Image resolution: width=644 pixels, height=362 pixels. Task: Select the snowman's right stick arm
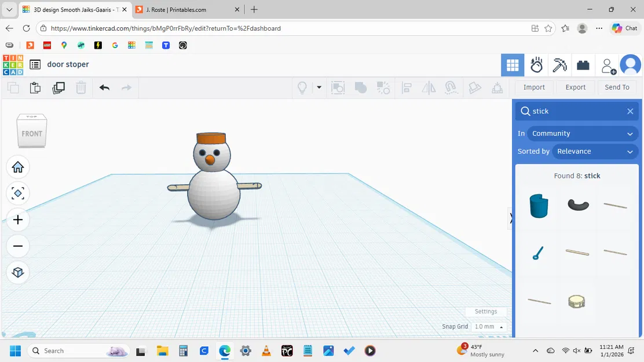[x=250, y=186]
